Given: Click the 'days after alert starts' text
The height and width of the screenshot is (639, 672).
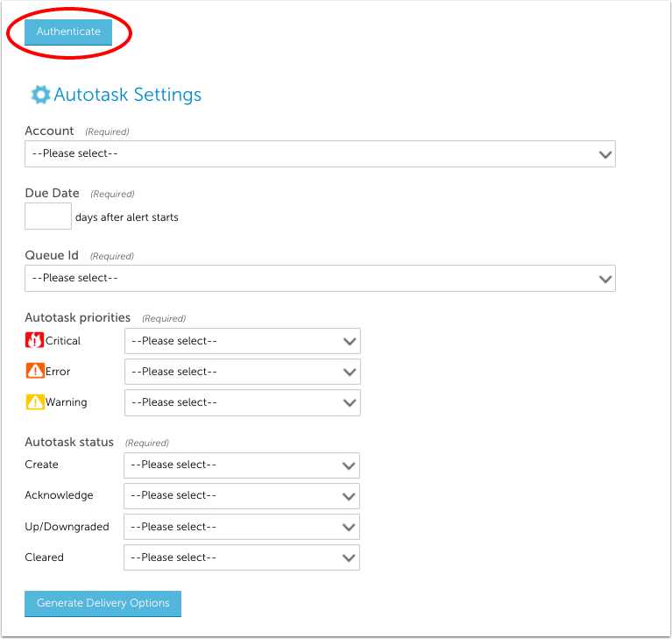Looking at the screenshot, I should 127,217.
